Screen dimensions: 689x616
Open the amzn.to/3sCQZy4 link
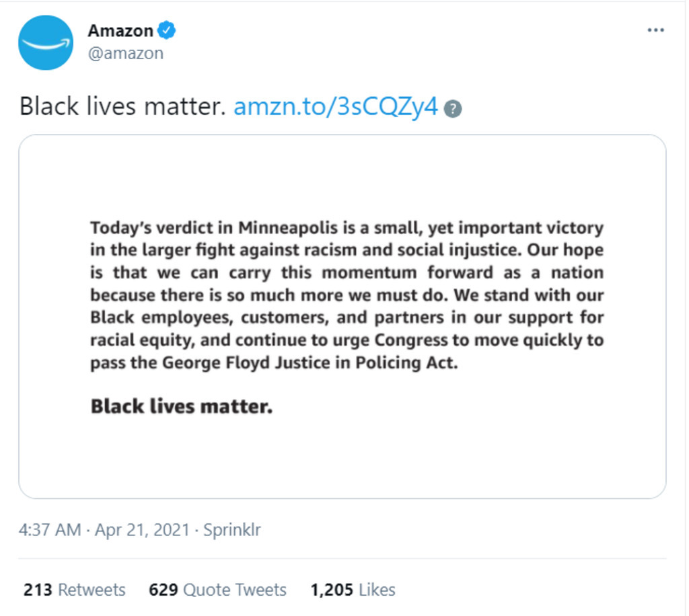pyautogui.click(x=336, y=106)
